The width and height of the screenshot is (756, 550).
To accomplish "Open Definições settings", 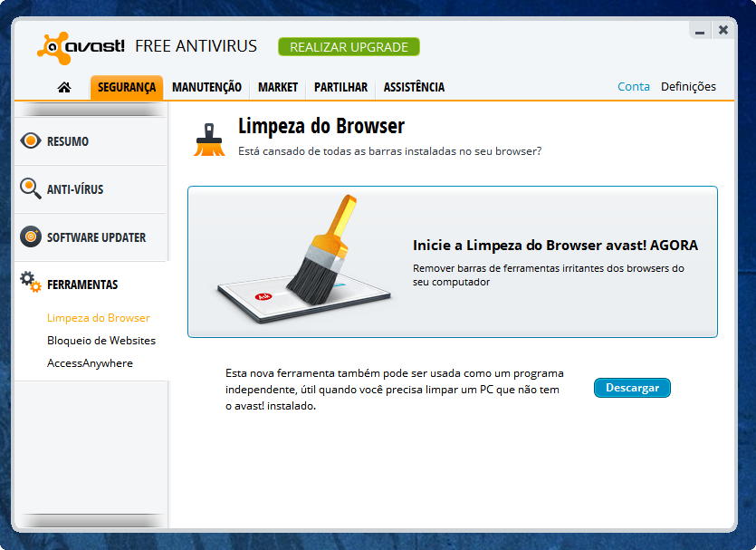I will tap(688, 86).
